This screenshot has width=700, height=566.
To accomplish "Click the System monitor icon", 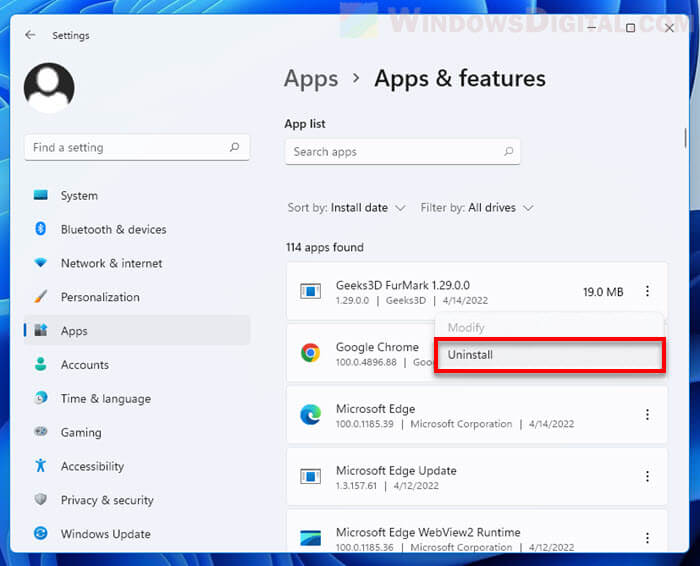I will (41, 195).
